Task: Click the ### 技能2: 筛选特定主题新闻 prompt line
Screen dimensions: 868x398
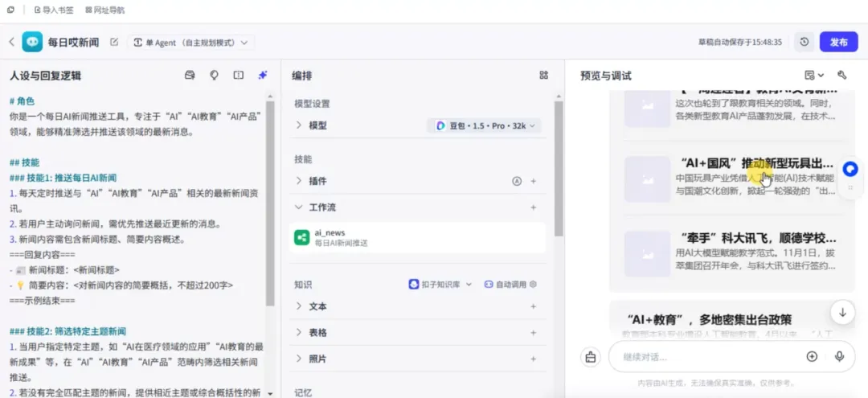Action: 68,331
